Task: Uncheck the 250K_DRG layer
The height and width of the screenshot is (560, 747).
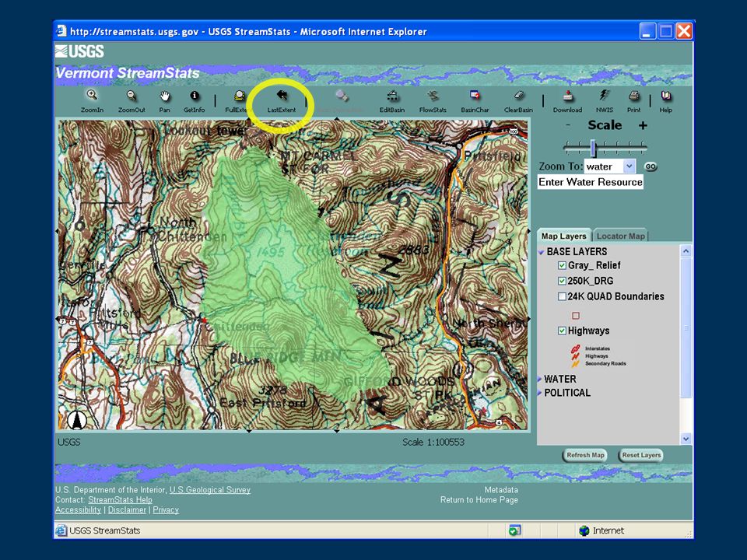Action: (x=562, y=281)
